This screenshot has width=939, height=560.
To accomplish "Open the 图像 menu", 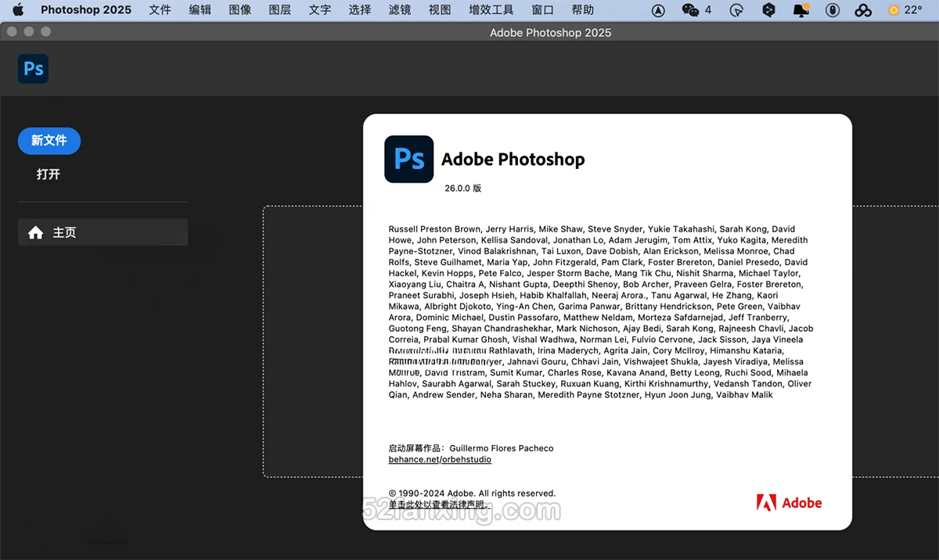I will [x=240, y=10].
